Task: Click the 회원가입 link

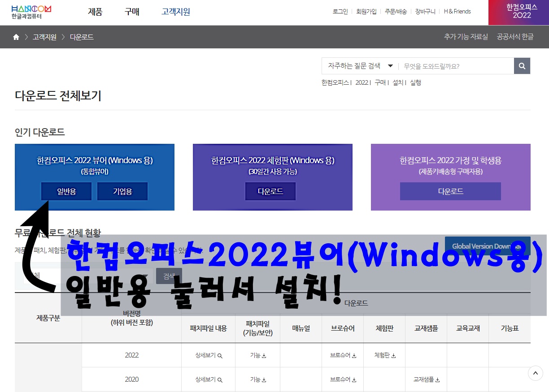Action: pyautogui.click(x=366, y=12)
